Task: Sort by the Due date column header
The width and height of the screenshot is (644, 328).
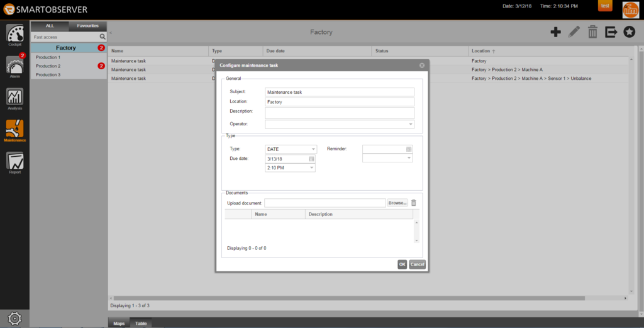Action: click(x=317, y=51)
